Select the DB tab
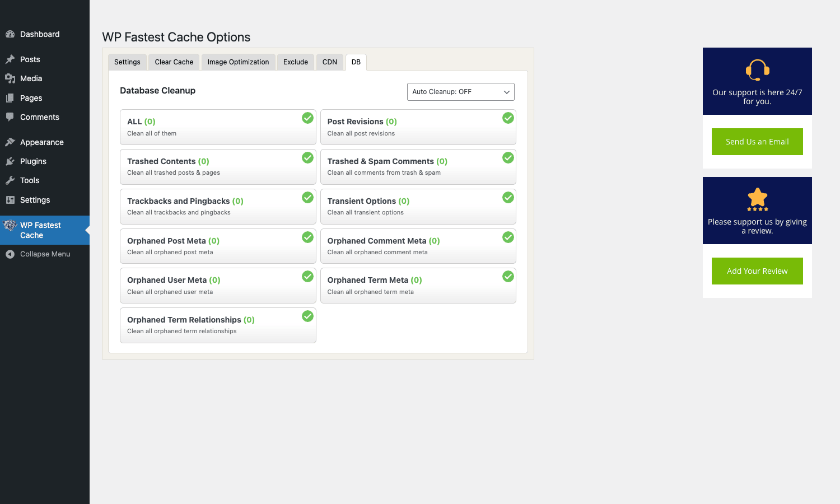This screenshot has width=840, height=504. (356, 62)
